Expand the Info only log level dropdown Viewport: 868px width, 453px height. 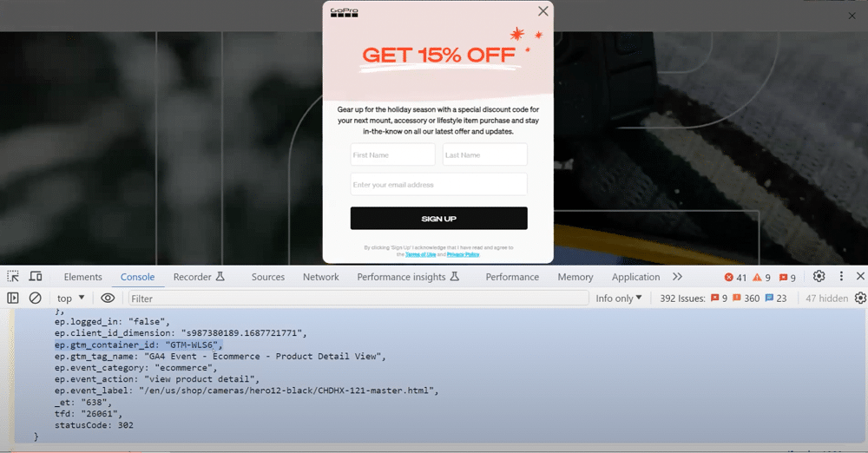coord(618,298)
